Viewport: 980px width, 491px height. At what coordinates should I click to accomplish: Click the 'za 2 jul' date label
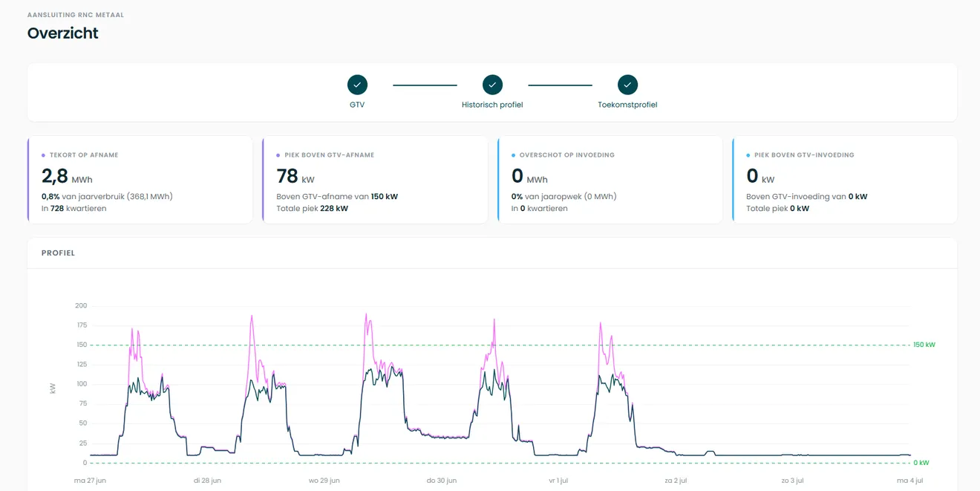pyautogui.click(x=676, y=481)
